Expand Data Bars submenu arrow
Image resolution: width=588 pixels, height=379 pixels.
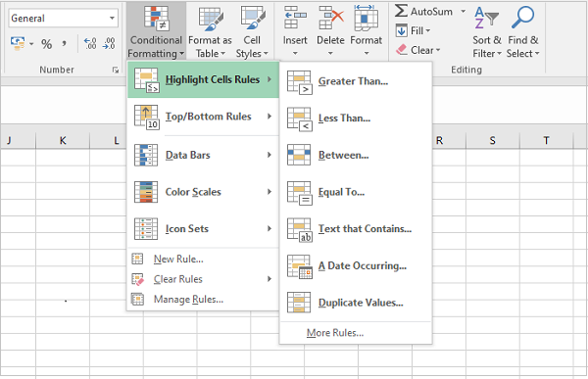(x=269, y=155)
